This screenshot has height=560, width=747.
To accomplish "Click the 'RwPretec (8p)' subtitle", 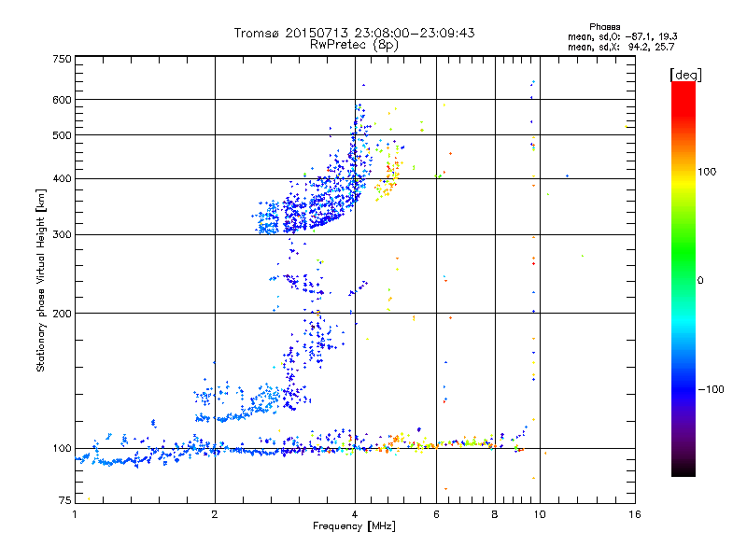I will tap(354, 45).
